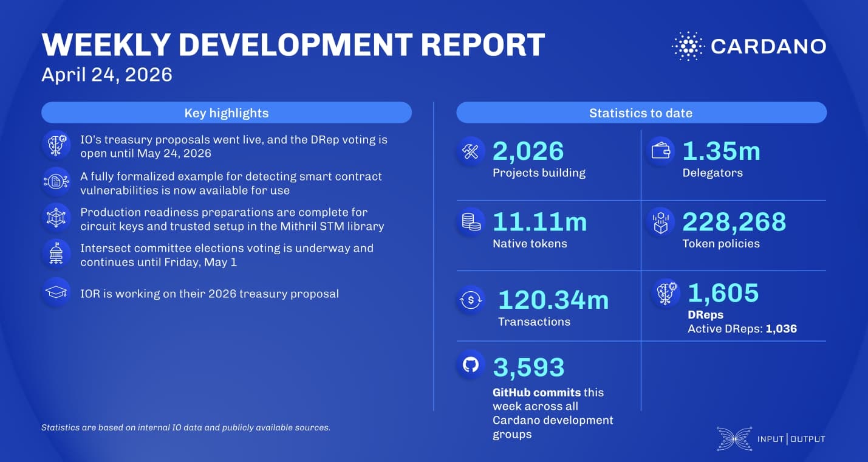Select the graduation cap icon next to IOR item
The image size is (868, 462).
(x=56, y=293)
